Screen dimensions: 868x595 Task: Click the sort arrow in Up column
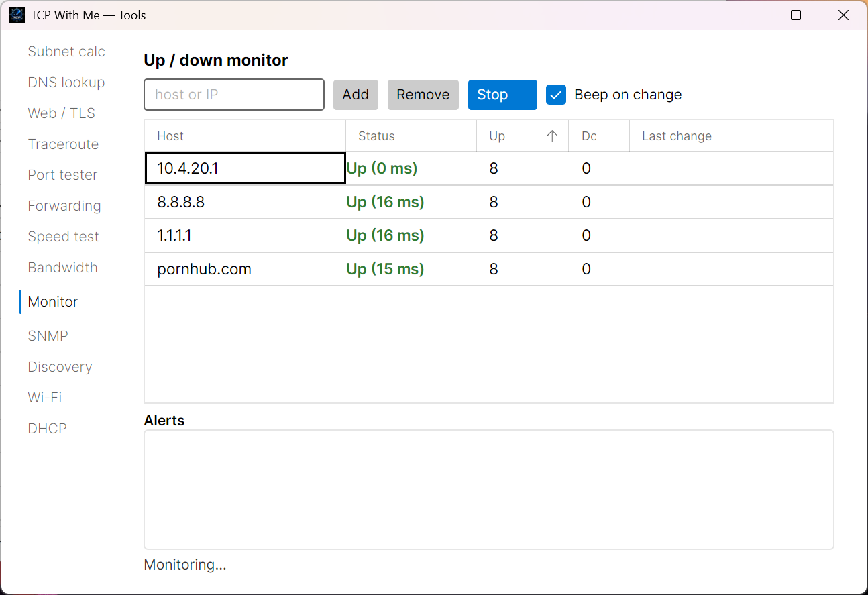pyautogui.click(x=552, y=136)
